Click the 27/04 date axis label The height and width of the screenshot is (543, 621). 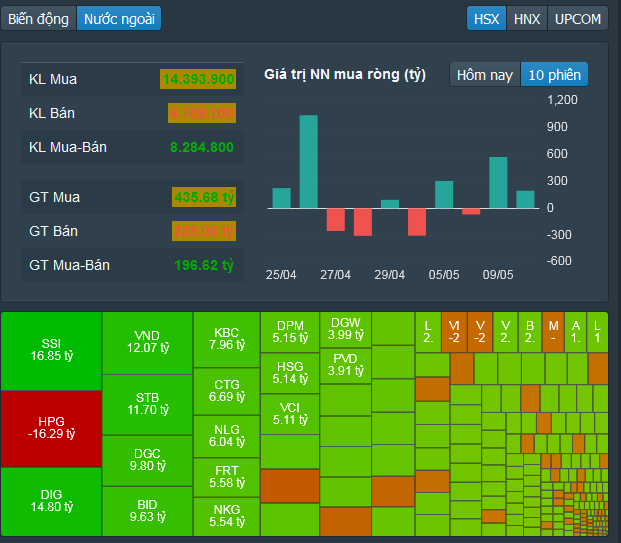click(335, 275)
